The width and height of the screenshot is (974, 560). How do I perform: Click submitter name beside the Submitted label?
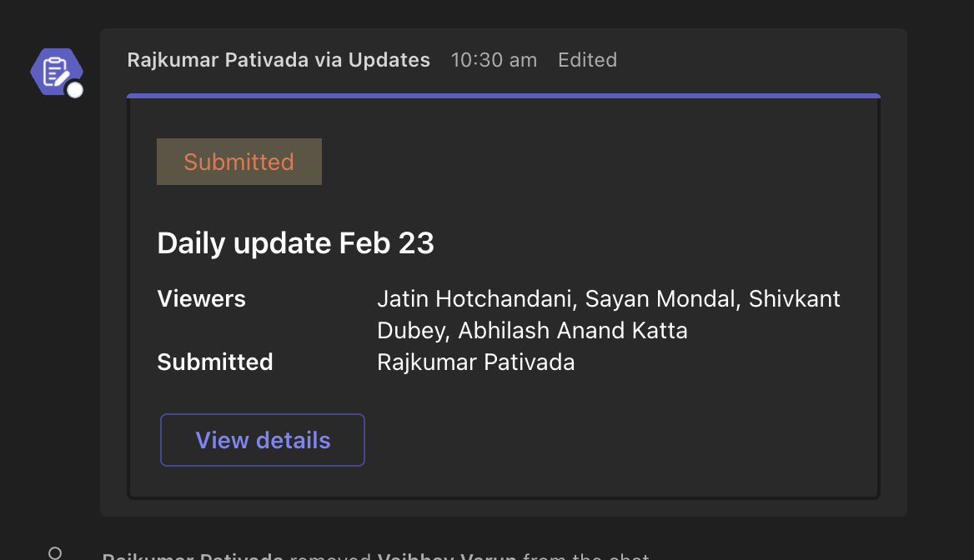[x=475, y=362]
